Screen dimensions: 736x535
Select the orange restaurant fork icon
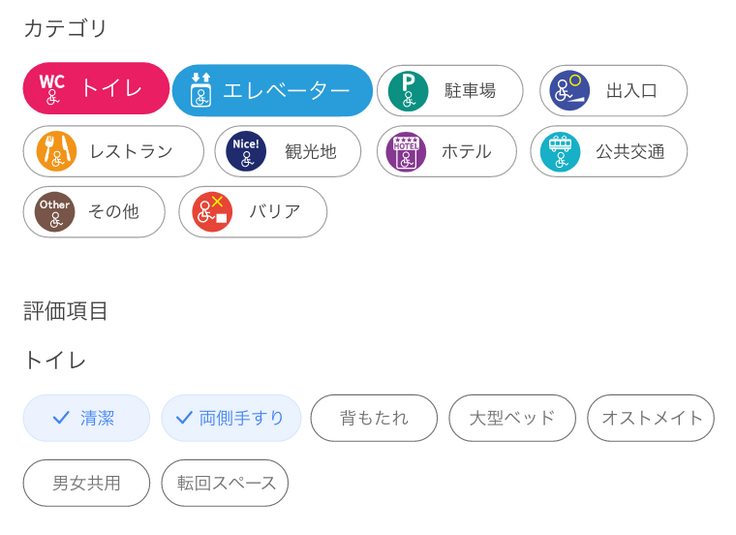click(x=56, y=151)
